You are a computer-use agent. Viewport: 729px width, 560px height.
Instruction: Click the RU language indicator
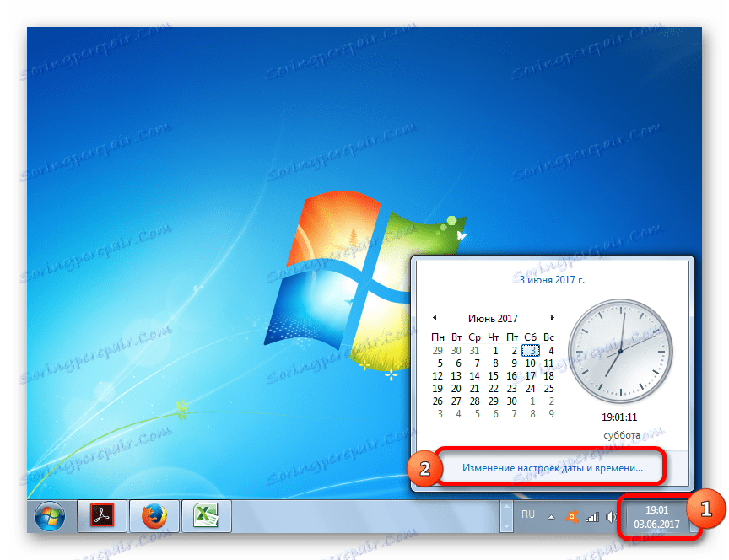(527, 514)
